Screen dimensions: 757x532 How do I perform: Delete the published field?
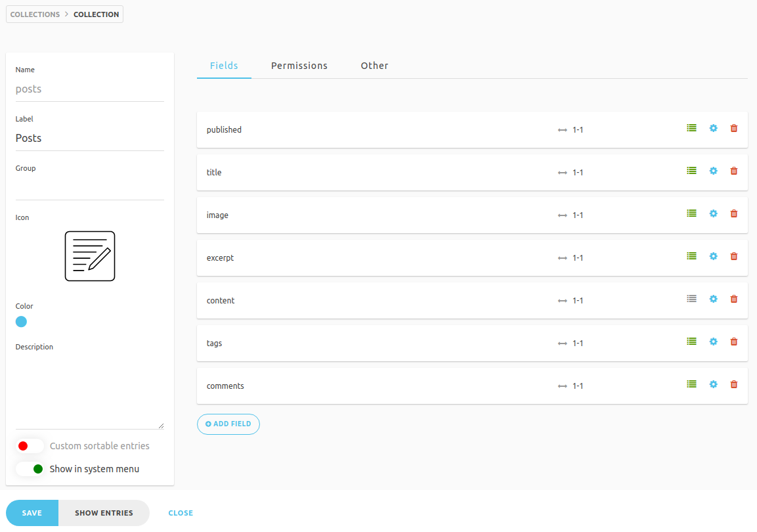(x=734, y=128)
